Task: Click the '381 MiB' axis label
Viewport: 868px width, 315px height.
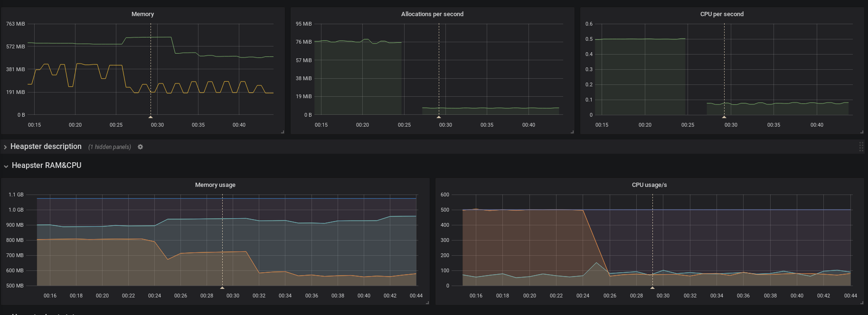Action: (16, 69)
